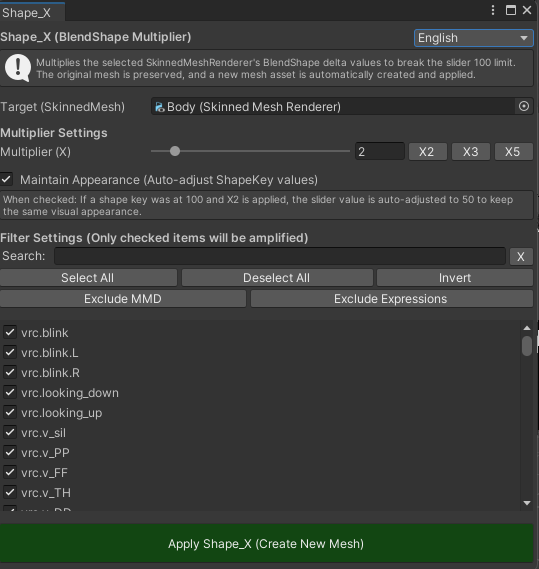Focus the Search filter text box
The width and height of the screenshot is (539, 569).
point(280,256)
